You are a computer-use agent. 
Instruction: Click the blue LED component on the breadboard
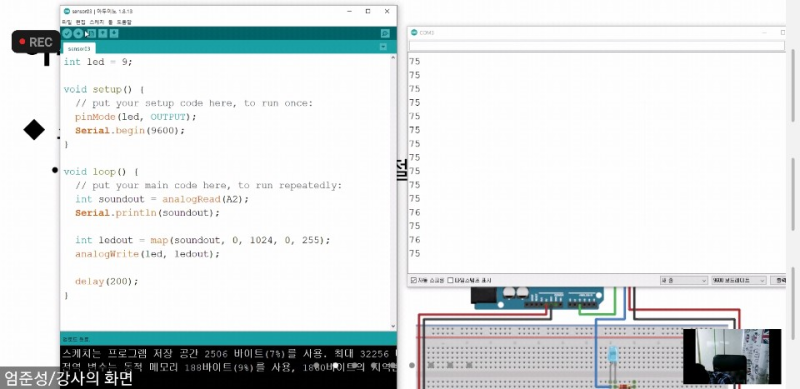(613, 355)
